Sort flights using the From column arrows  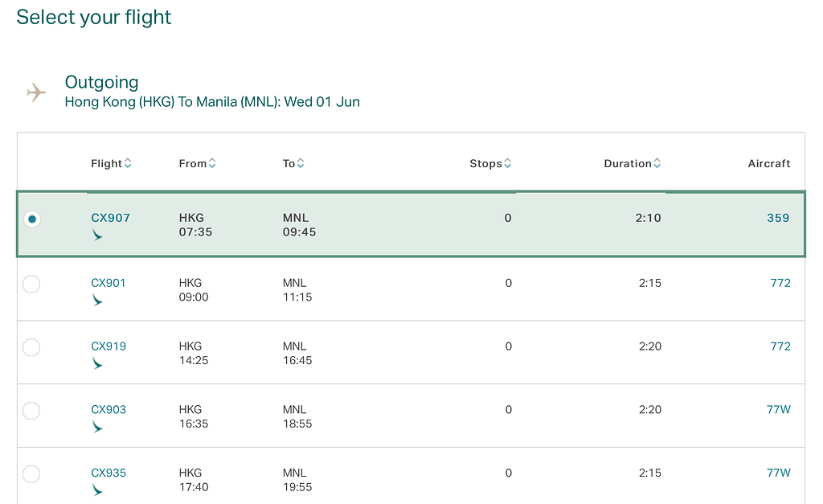[215, 162]
